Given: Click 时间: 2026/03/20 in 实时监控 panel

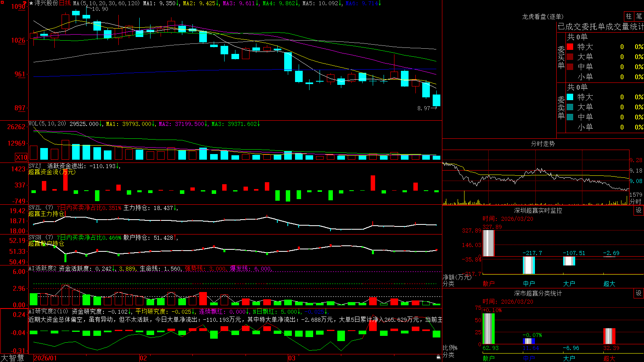Looking at the screenshot, I should pyautogui.click(x=508, y=219).
